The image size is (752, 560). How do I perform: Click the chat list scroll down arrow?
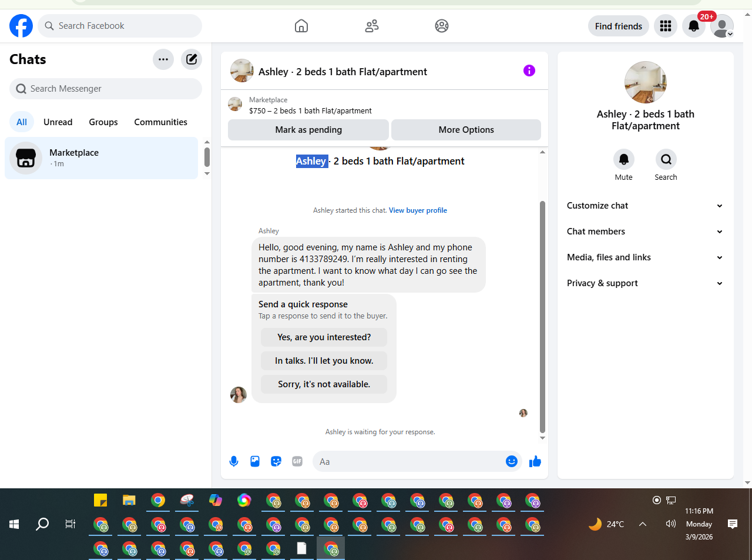(207, 173)
